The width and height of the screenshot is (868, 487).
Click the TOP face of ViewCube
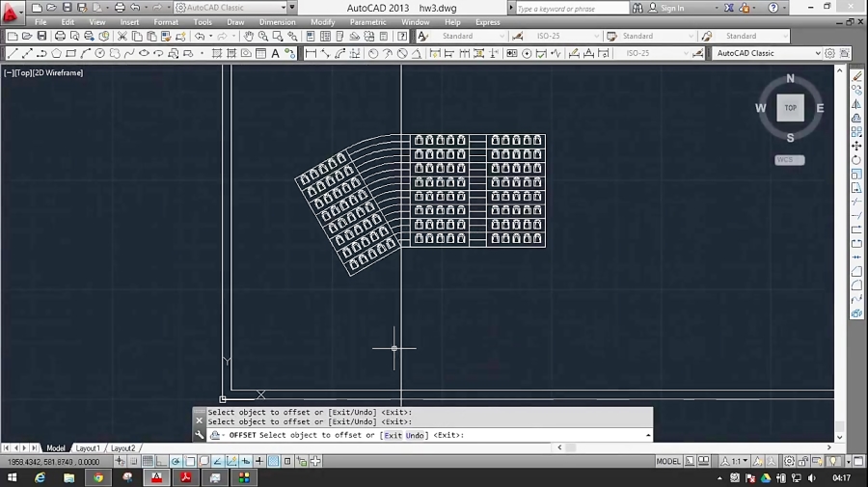pos(791,108)
